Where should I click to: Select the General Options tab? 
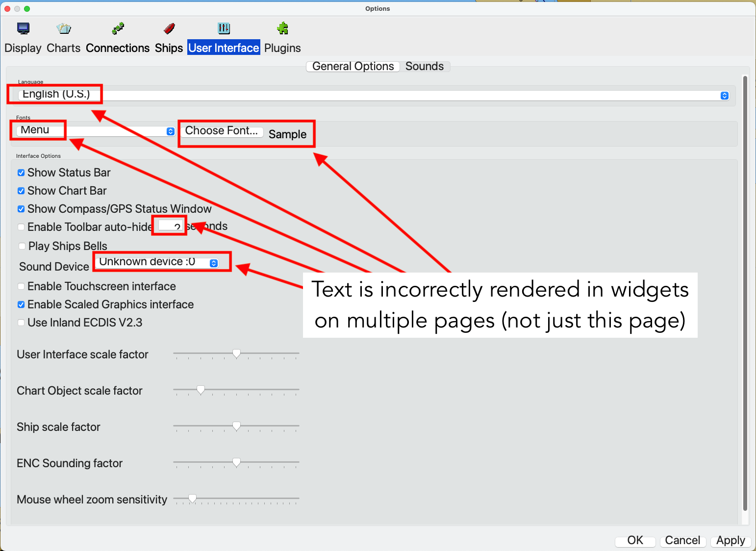click(353, 66)
